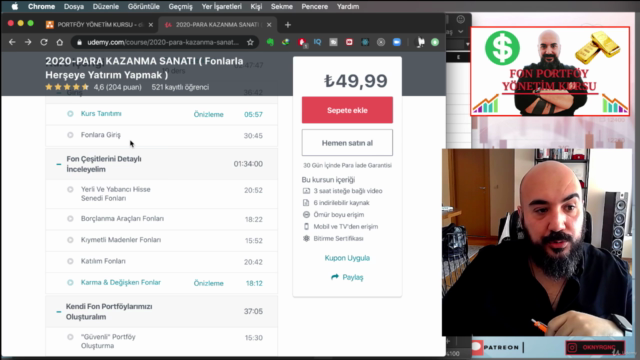Click the 01:34:00 section duration
Screen dimensions: 640x360
pyautogui.click(x=248, y=164)
